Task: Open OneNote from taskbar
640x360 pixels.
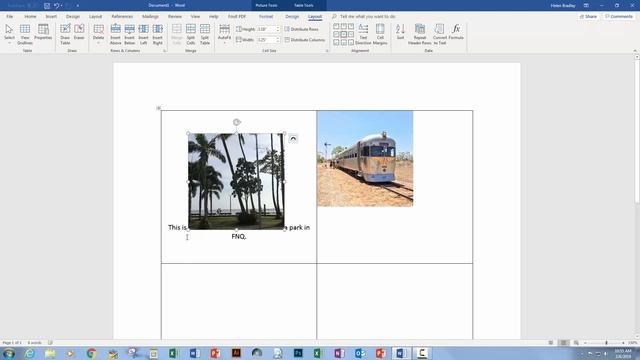Action: coord(339,353)
